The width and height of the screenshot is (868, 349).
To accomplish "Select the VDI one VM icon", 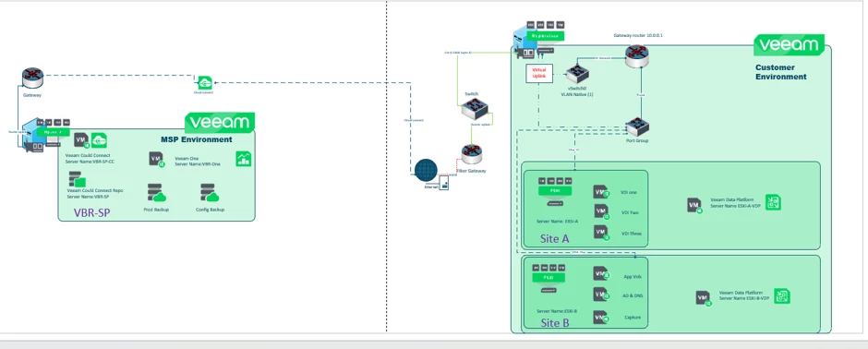I will click(x=601, y=192).
